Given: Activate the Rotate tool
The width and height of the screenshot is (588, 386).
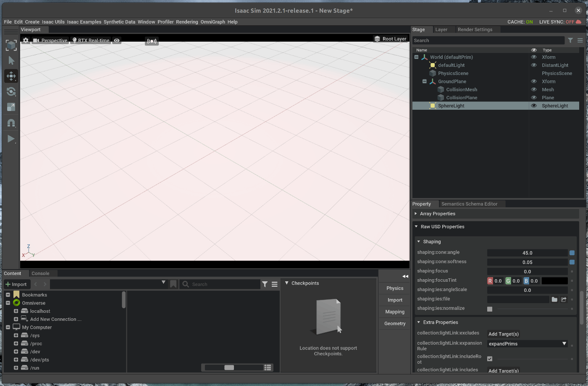Looking at the screenshot, I should click(11, 92).
